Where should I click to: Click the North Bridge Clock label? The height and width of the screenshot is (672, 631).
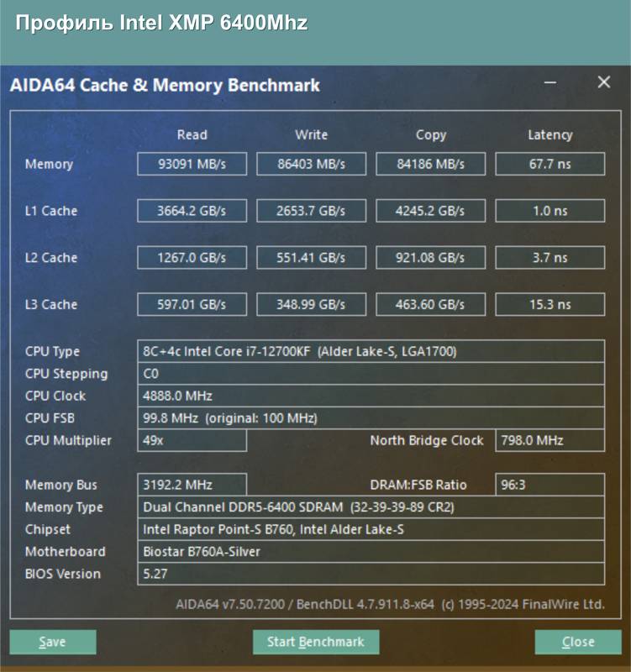point(427,440)
